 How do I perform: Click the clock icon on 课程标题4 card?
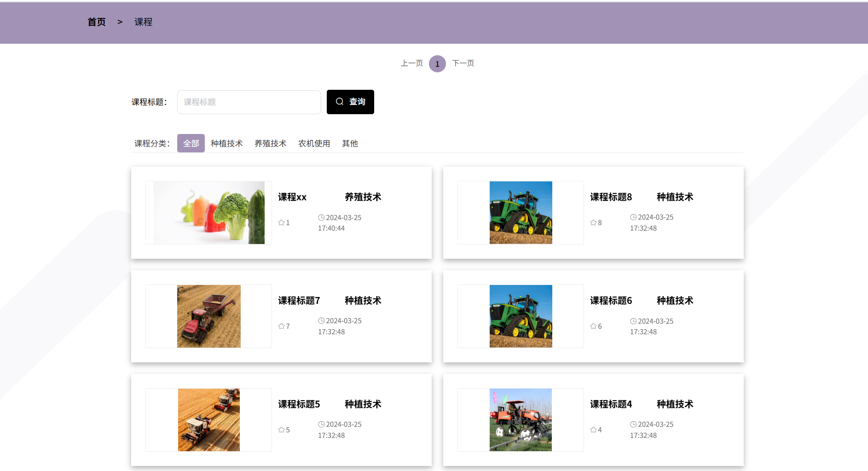tap(633, 424)
